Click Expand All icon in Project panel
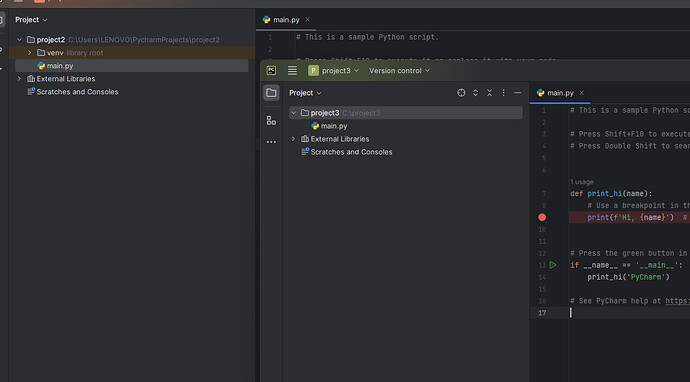Viewport: 690px width, 382px height. [x=475, y=93]
